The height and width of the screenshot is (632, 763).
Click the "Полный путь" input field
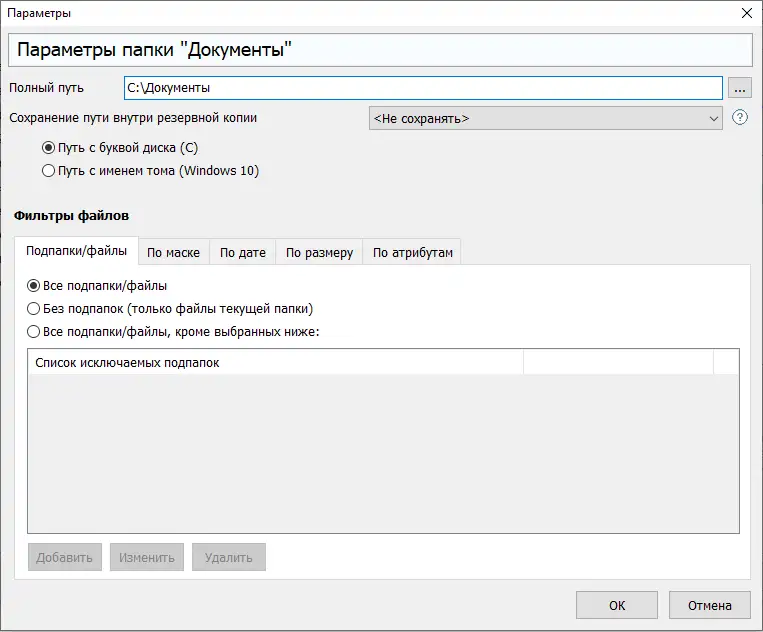(422, 88)
